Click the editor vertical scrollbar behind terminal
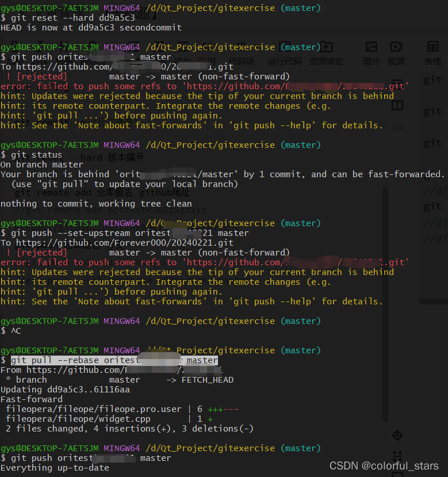Viewport: 448px width, 477px height. tap(385, 304)
